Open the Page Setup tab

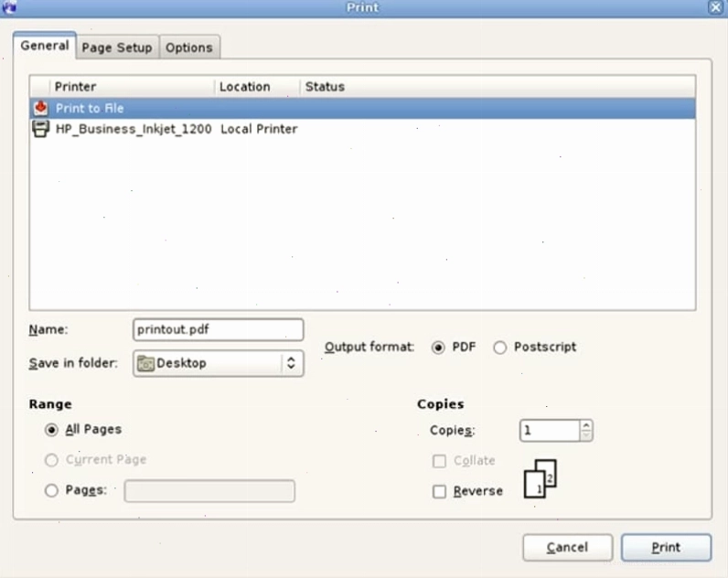coord(117,48)
